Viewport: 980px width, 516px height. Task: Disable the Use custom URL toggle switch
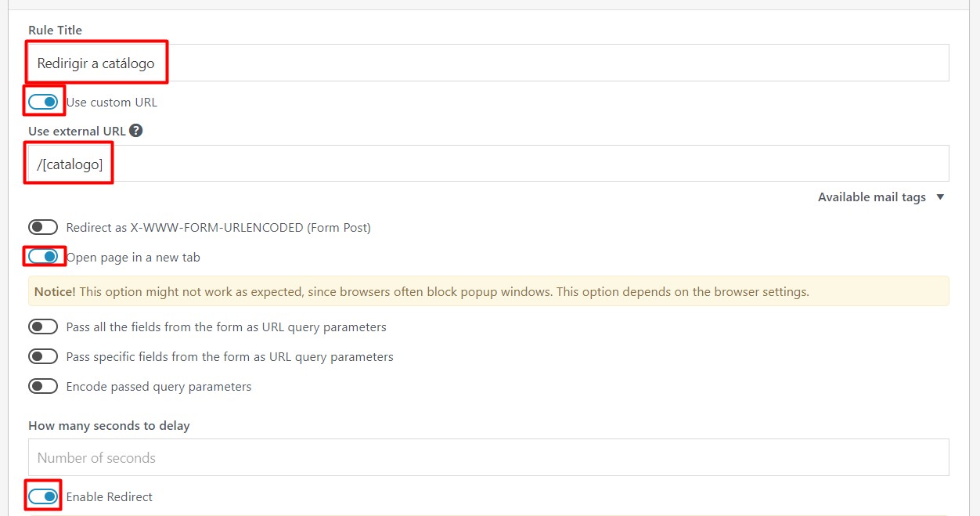click(43, 102)
